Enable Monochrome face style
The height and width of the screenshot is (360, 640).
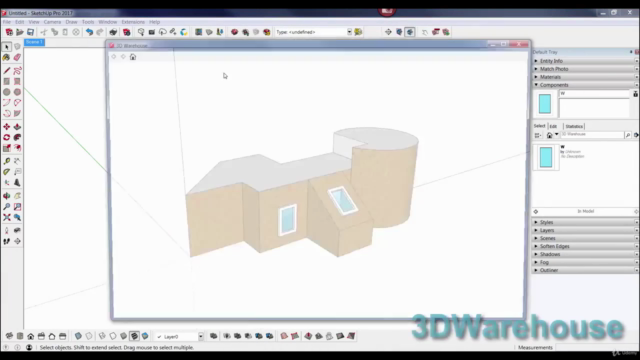(145, 336)
